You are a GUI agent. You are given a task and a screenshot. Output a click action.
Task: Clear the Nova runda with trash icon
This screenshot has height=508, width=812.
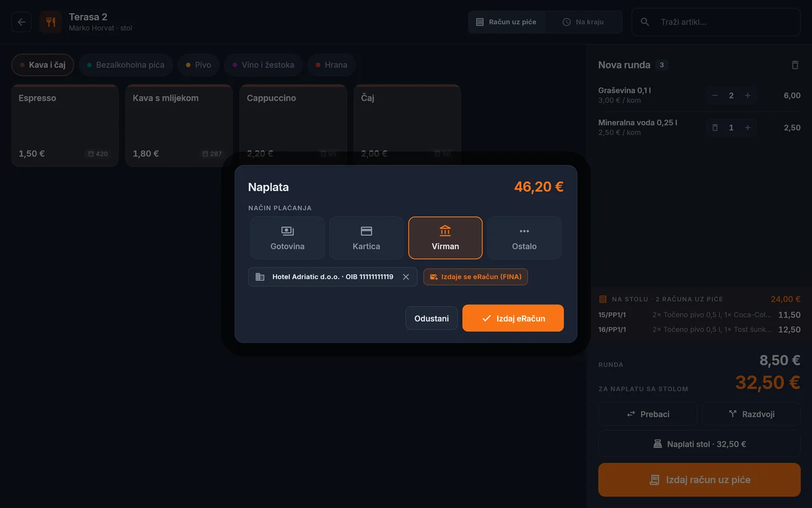[x=795, y=65]
